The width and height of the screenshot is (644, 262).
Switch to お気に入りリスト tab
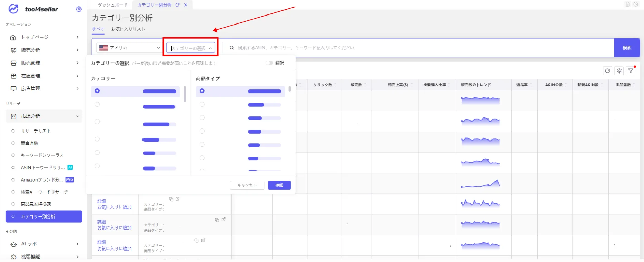point(128,29)
